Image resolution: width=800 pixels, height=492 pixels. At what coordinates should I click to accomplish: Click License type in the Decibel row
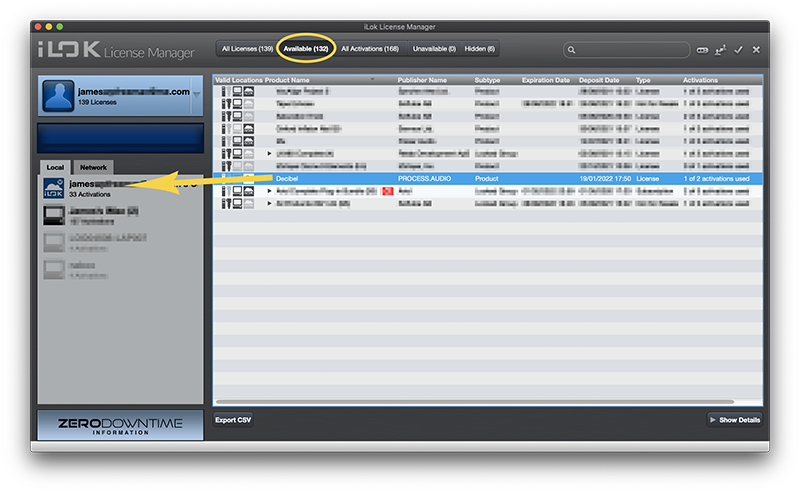click(x=647, y=179)
